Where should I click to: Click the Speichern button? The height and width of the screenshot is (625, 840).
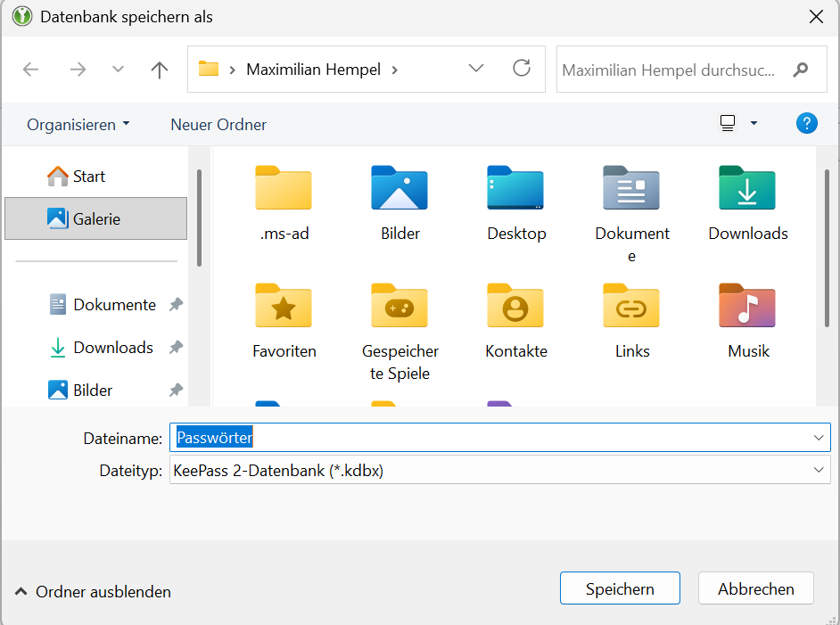click(x=620, y=588)
